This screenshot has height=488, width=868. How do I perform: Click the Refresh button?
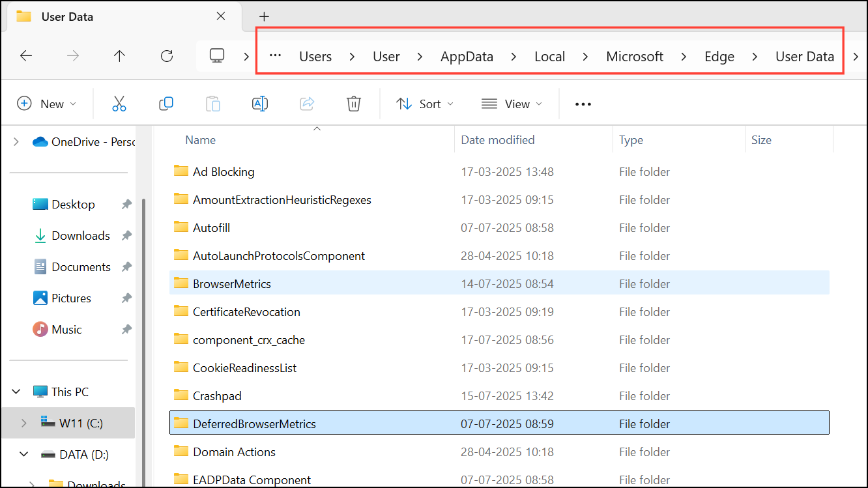[x=167, y=56]
